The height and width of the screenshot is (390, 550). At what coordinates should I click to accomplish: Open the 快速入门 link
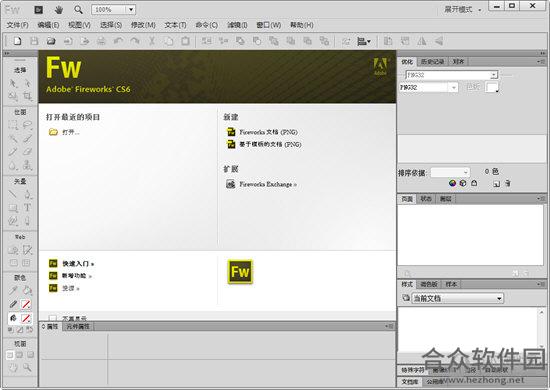78,264
